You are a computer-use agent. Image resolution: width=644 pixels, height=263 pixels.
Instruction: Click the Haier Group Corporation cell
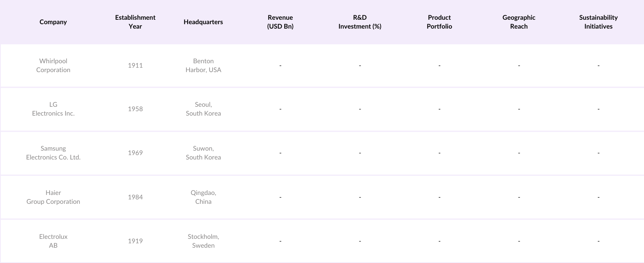click(53, 197)
